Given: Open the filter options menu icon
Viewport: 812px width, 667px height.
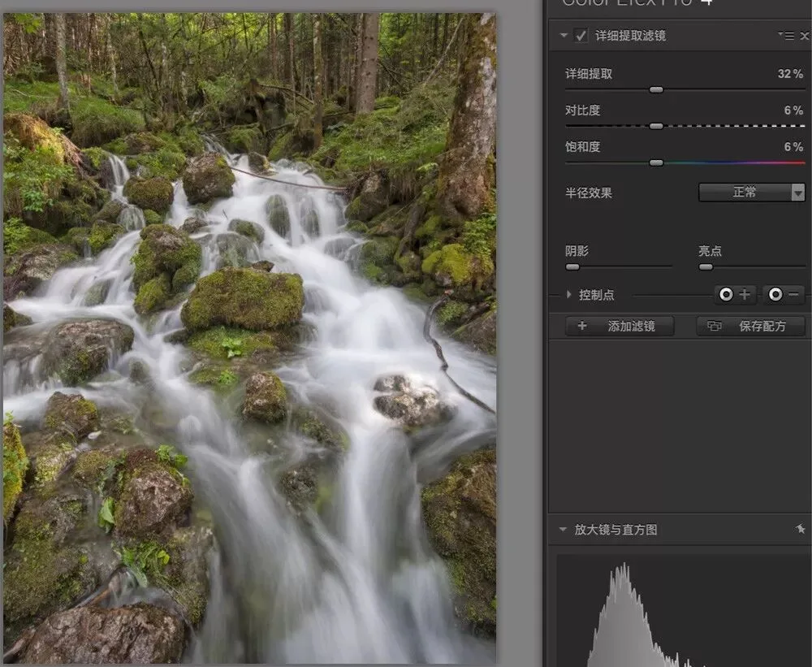Looking at the screenshot, I should (787, 35).
